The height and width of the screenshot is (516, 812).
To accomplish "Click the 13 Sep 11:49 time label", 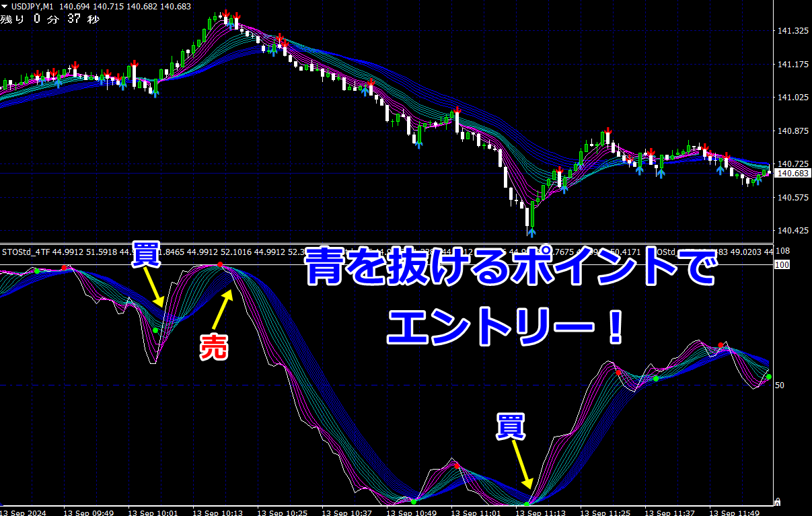I will pos(735,512).
